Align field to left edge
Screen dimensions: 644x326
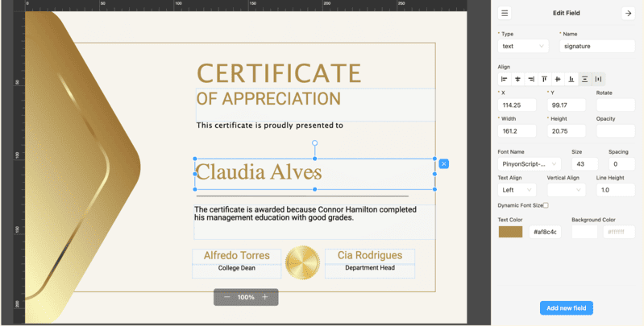coord(505,80)
